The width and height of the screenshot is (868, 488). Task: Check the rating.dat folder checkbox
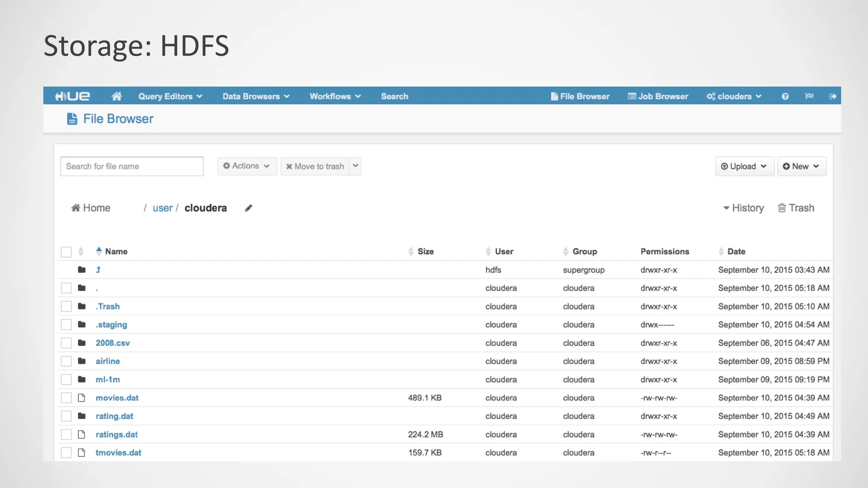(66, 416)
